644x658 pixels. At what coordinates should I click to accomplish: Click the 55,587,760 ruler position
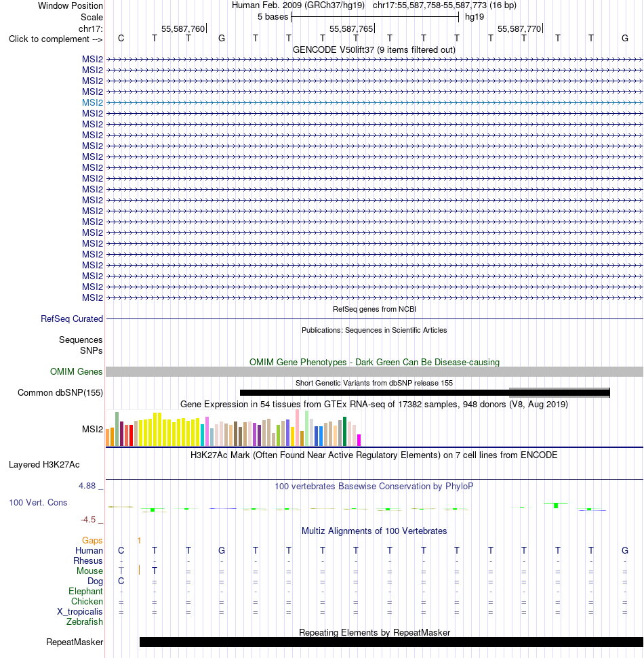tap(183, 28)
